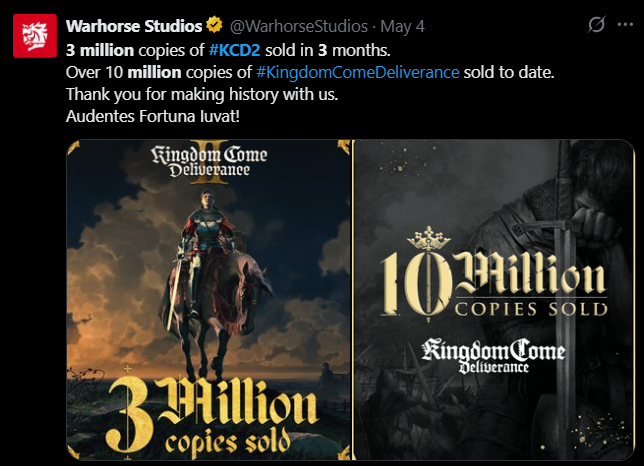
Task: Click the gold verified badge icon
Action: click(x=214, y=25)
